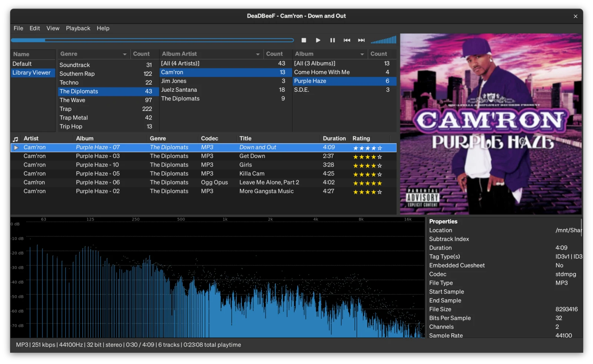Open the Genre column dropdown arrow

[x=125, y=54]
